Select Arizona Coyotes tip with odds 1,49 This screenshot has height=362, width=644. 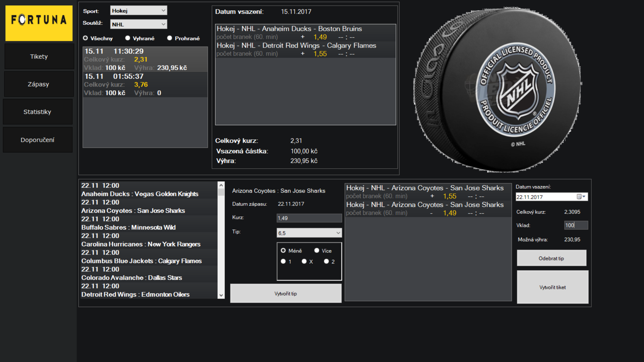tap(428, 208)
